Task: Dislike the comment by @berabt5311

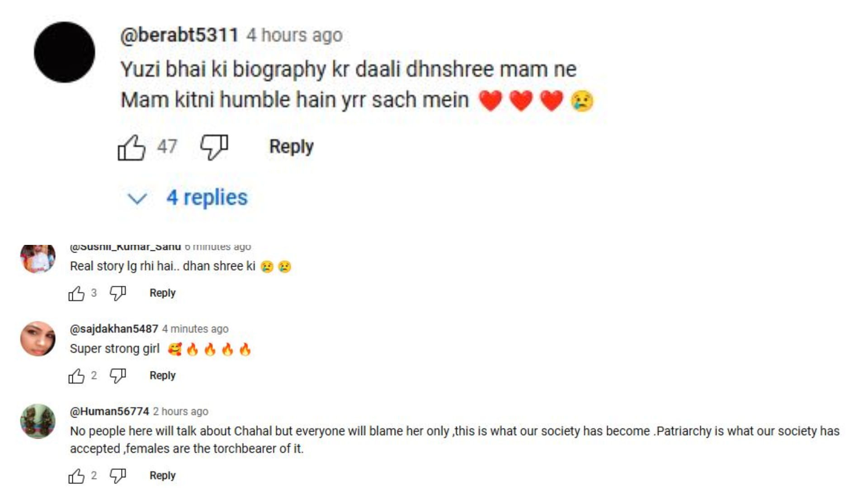Action: 214,147
